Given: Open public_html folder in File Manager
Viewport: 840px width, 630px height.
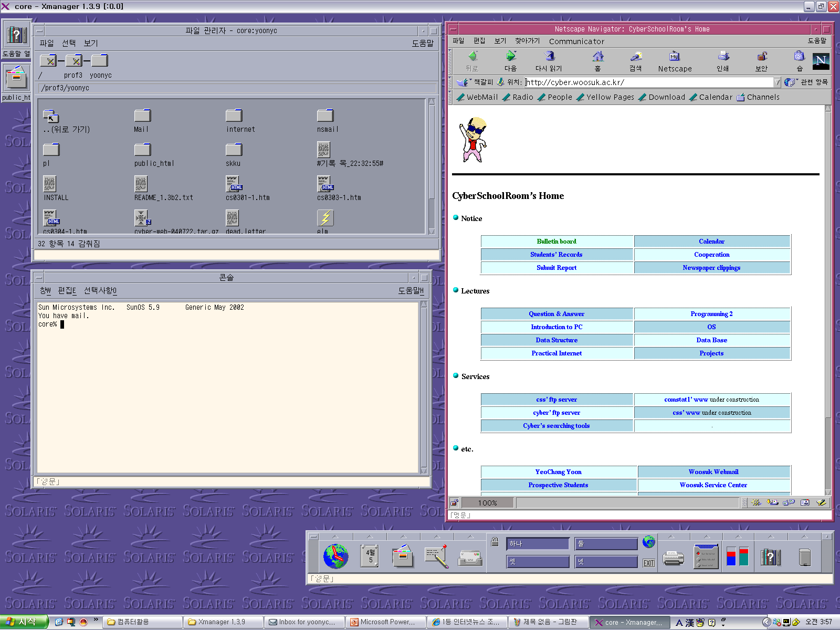Looking at the screenshot, I should 143,150.
